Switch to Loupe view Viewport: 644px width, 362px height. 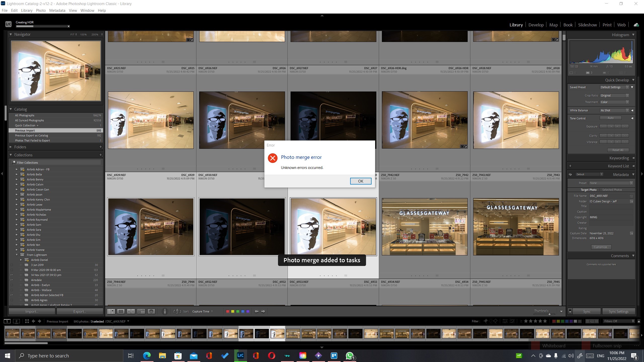click(x=121, y=311)
